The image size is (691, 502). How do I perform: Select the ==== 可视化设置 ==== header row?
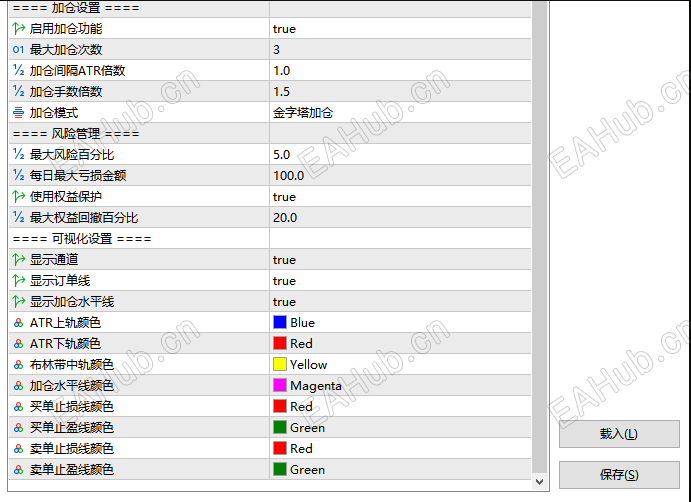point(270,238)
